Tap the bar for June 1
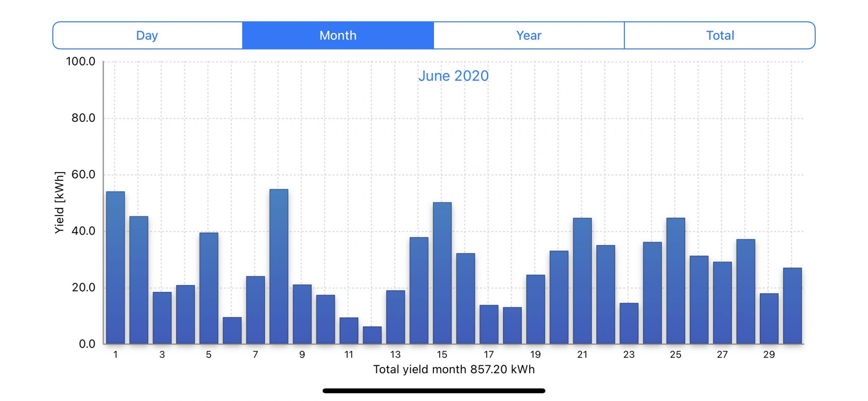 pos(115,268)
